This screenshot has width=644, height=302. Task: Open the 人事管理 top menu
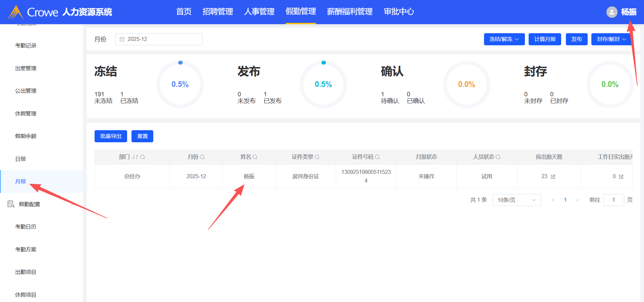(259, 12)
